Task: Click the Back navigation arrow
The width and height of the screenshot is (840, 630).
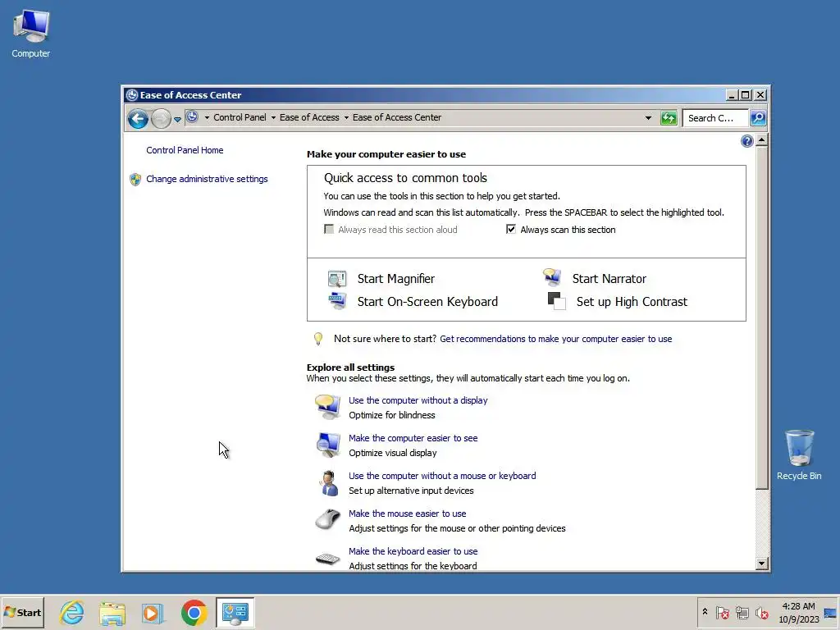Action: 138,118
